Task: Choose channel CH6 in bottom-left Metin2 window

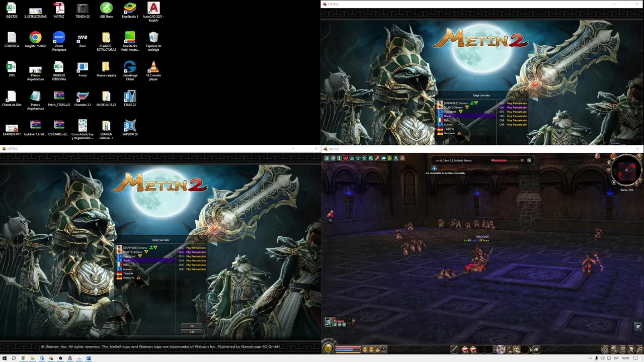Action: tap(192, 269)
